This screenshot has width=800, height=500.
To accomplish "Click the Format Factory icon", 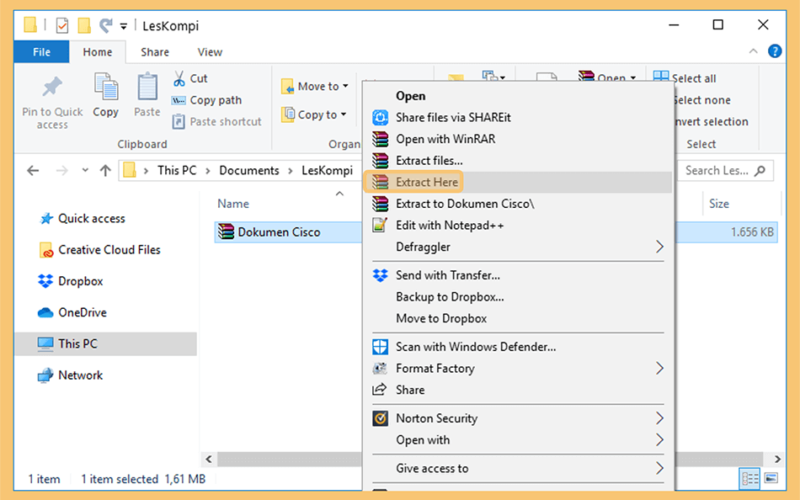I will click(380, 368).
